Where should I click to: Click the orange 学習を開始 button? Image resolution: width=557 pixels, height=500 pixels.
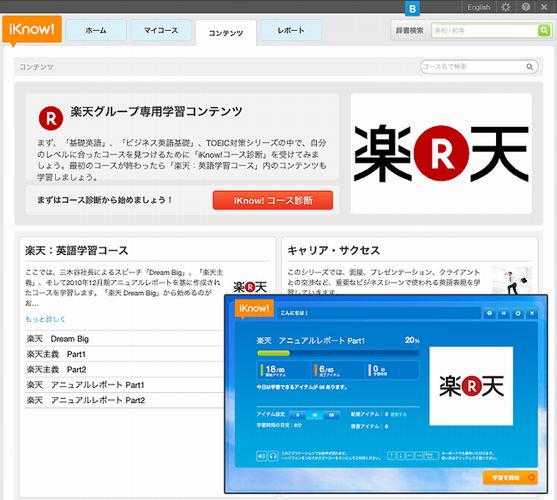point(510,478)
